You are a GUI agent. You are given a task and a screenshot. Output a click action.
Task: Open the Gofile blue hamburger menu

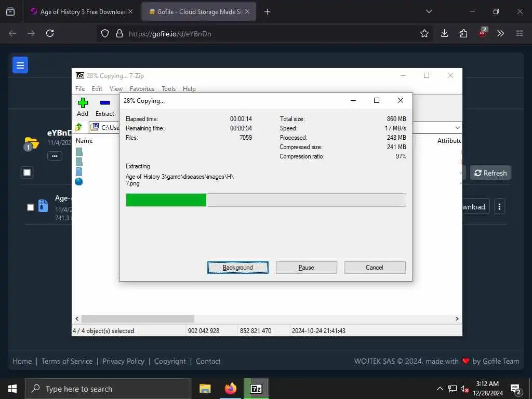click(x=20, y=65)
